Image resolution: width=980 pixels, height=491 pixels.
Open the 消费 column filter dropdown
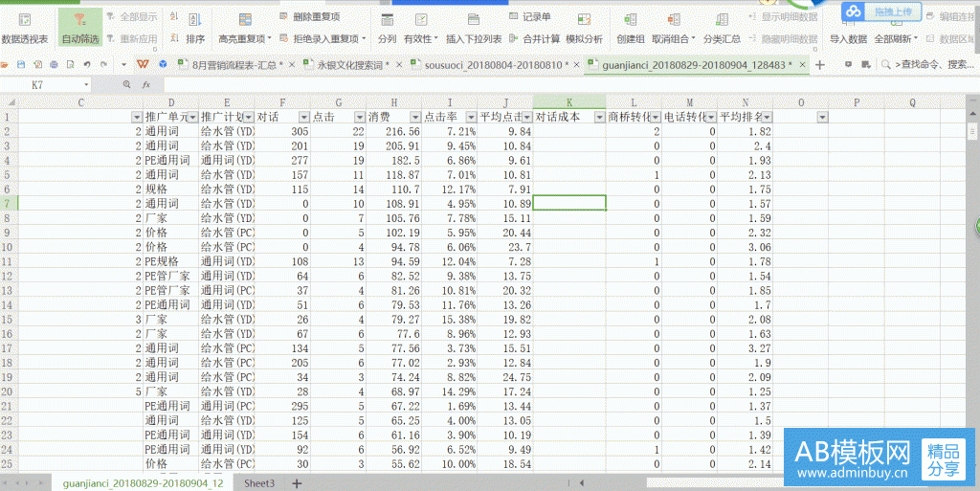tap(415, 117)
